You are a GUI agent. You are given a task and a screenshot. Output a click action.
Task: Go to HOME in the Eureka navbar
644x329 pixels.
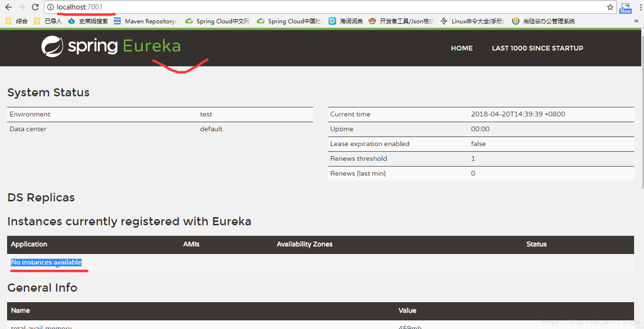click(462, 48)
